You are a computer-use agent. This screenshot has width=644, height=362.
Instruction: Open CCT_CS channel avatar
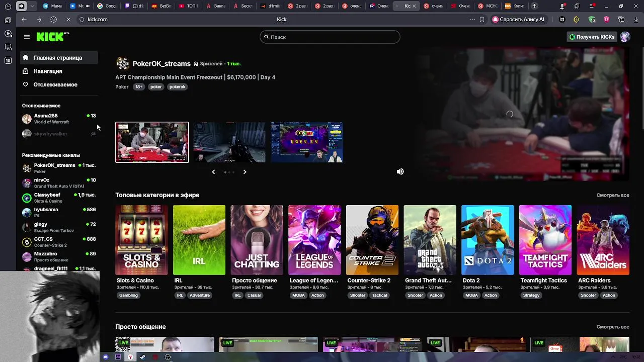(27, 242)
